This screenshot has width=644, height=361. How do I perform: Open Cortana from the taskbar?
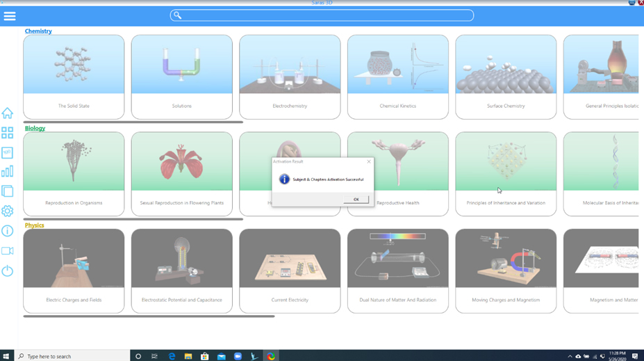click(138, 356)
